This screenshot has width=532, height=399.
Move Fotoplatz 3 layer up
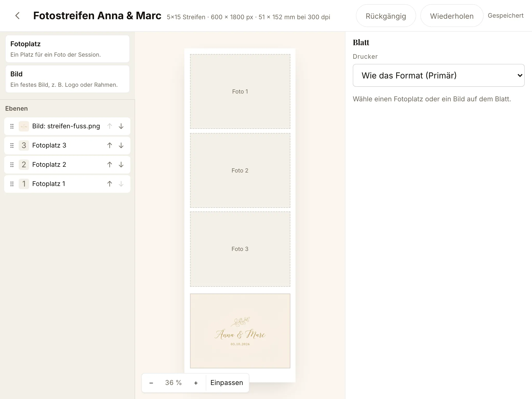click(110, 145)
